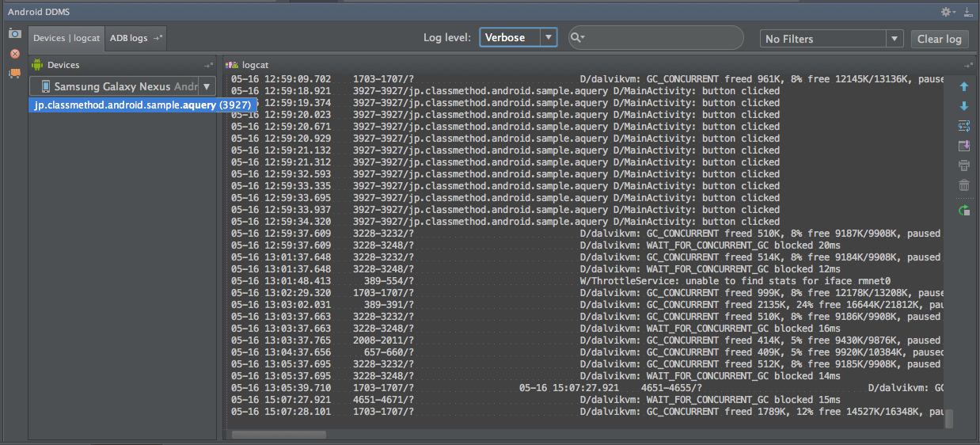Click the logcat horizontal scrollbar thumb
Image resolution: width=980 pixels, height=445 pixels.
point(279,434)
